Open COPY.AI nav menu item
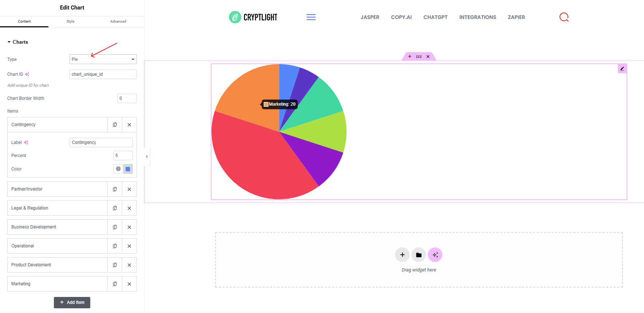This screenshot has width=644, height=313. point(401,17)
